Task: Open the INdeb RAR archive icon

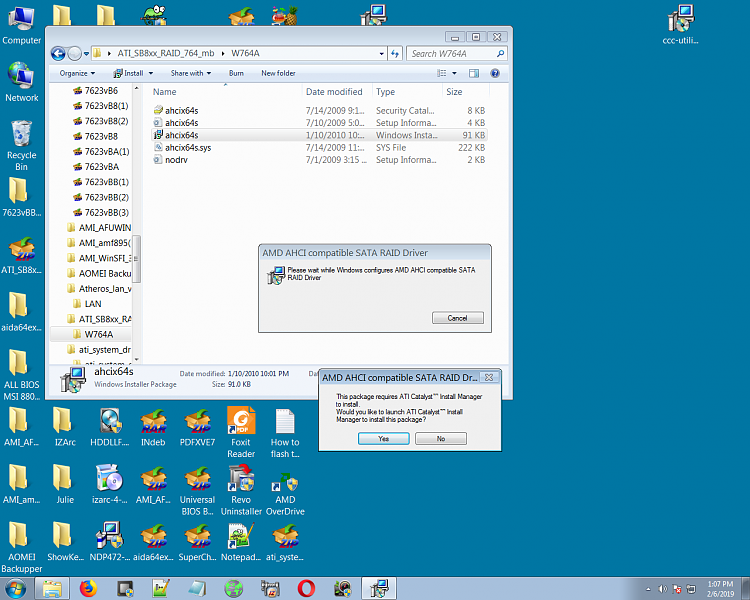Action: (153, 427)
